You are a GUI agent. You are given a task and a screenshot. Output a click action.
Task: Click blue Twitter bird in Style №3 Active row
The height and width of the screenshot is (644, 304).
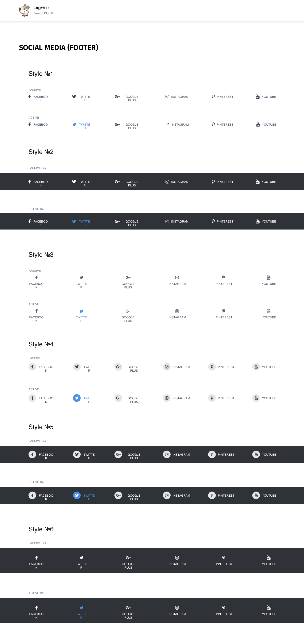[81, 311]
